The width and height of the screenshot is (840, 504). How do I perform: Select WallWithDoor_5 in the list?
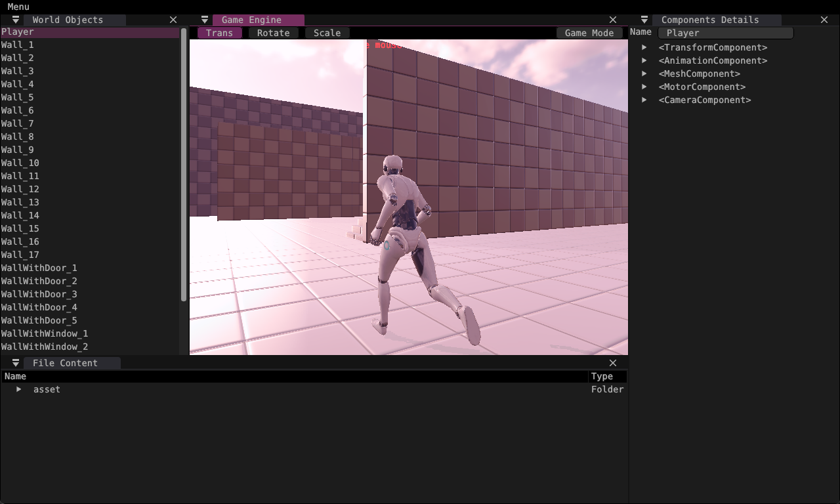pos(90,320)
